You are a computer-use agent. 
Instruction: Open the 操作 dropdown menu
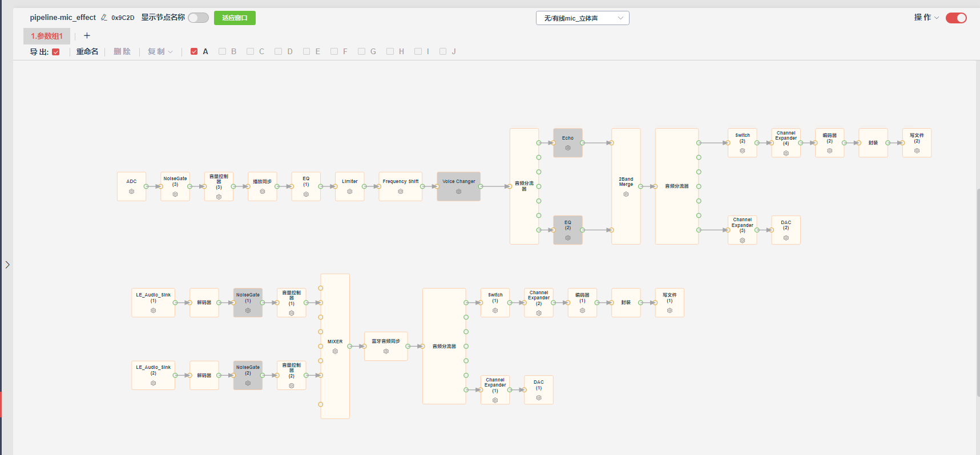point(926,18)
